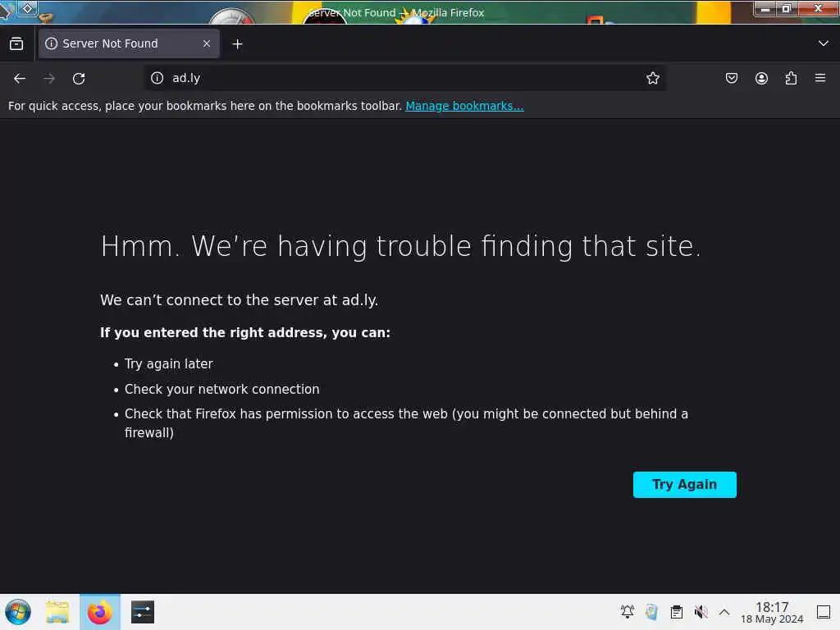Show site information icon in address bar
The height and width of the screenshot is (630, 840).
(x=157, y=78)
